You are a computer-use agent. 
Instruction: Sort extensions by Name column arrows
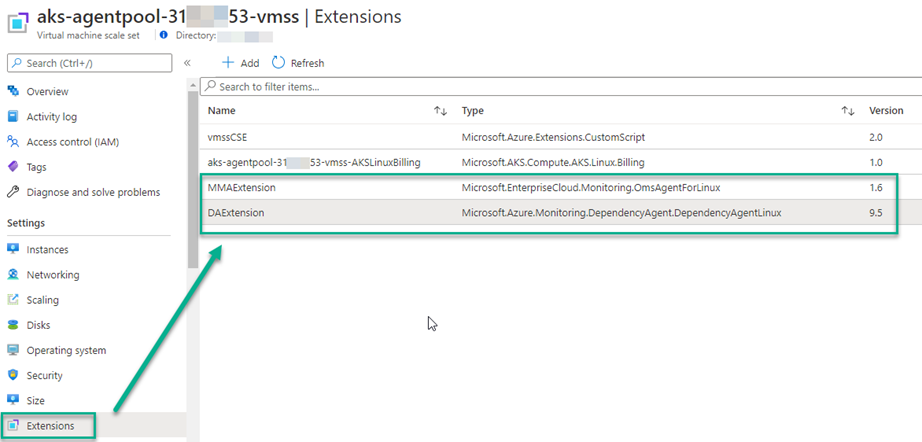(440, 111)
